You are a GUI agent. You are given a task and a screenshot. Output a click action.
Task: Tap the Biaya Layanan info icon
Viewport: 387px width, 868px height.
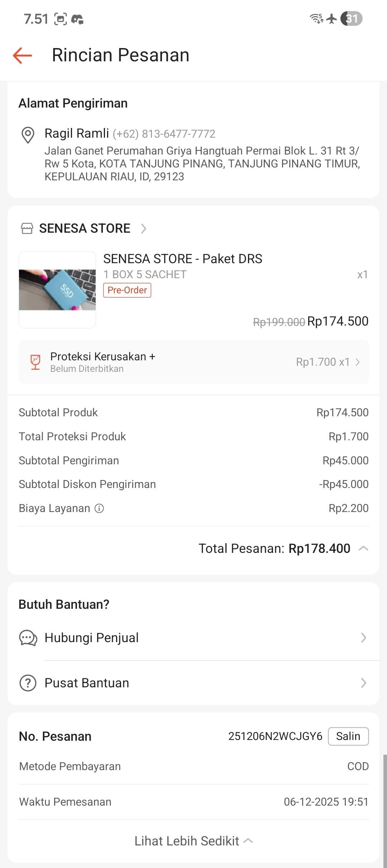point(99,508)
